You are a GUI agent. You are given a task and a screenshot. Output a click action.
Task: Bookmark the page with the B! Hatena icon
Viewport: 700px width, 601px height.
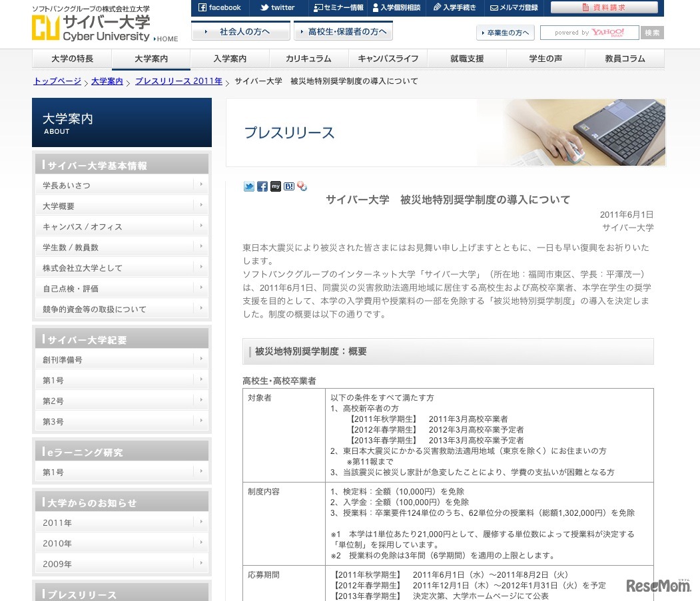[288, 187]
